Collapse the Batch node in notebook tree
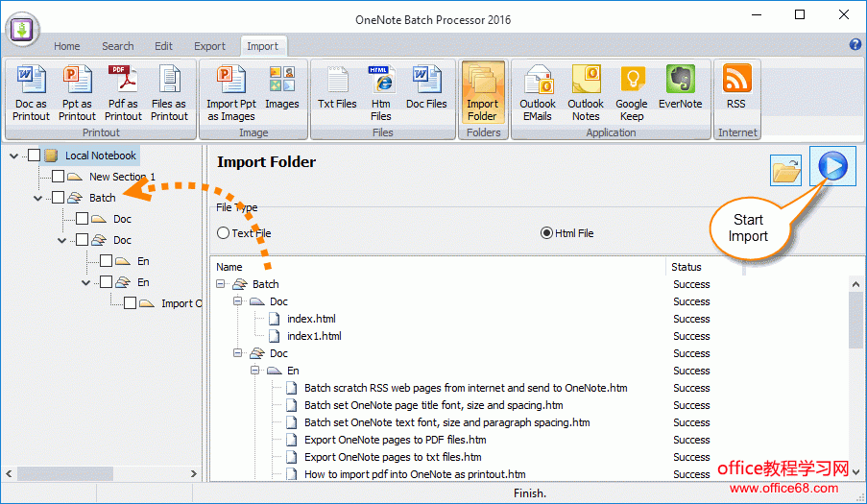The height and width of the screenshot is (504, 867). [37, 198]
